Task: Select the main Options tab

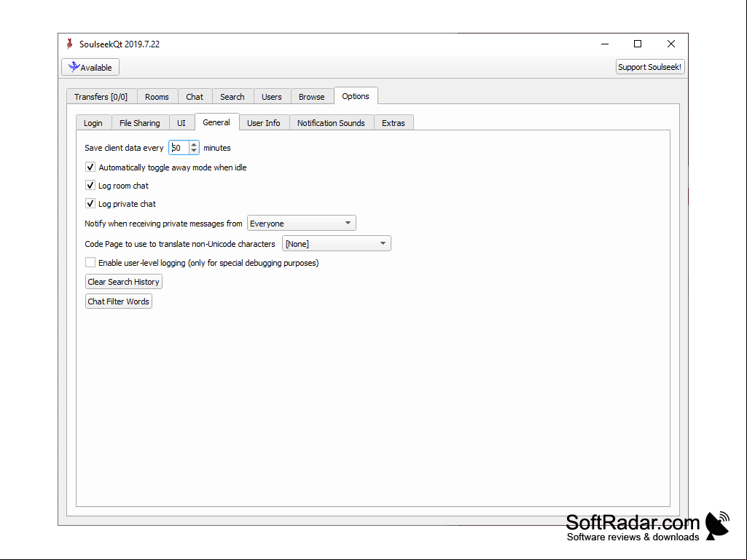Action: tap(356, 95)
